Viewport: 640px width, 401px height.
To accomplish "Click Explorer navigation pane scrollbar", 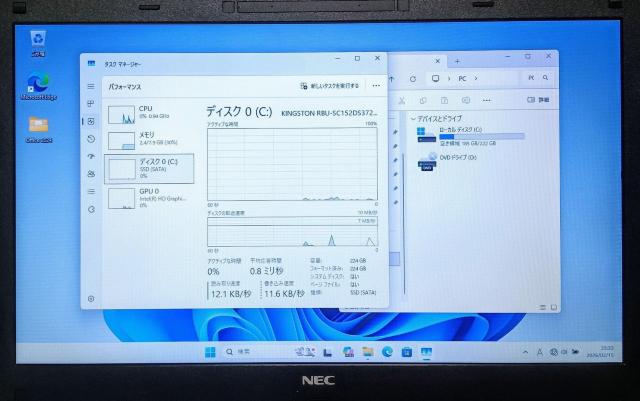I will pos(404,224).
